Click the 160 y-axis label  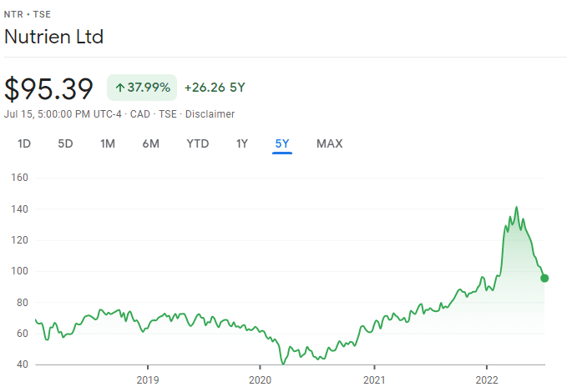(19, 178)
